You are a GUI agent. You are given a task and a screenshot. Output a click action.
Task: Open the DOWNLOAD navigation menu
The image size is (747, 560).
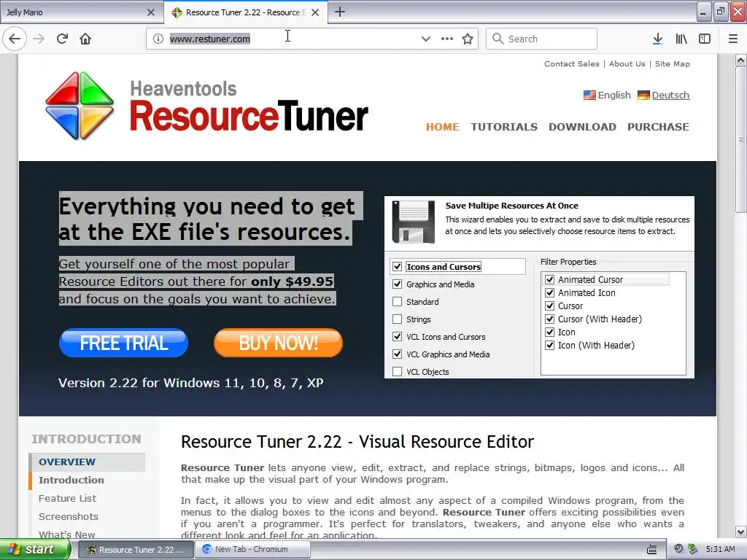point(582,127)
